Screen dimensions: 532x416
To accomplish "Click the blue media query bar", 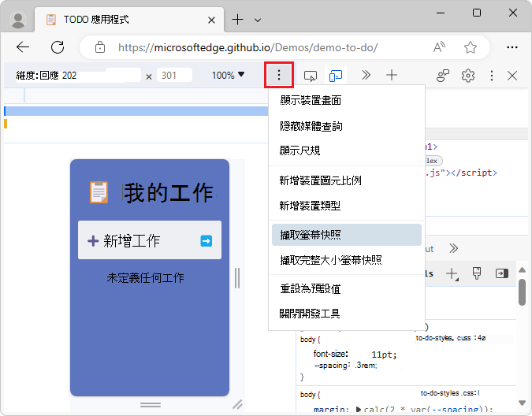I will coord(136,111).
